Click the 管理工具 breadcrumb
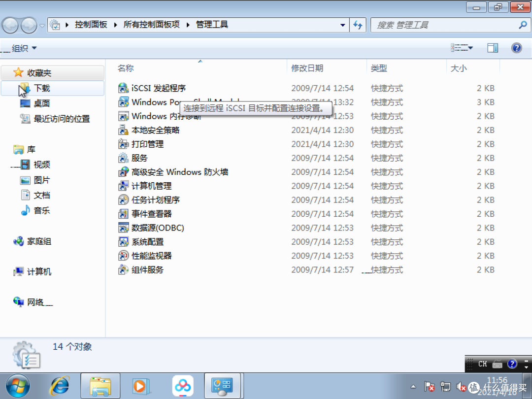Screen dimensions: 532x399 212,25
